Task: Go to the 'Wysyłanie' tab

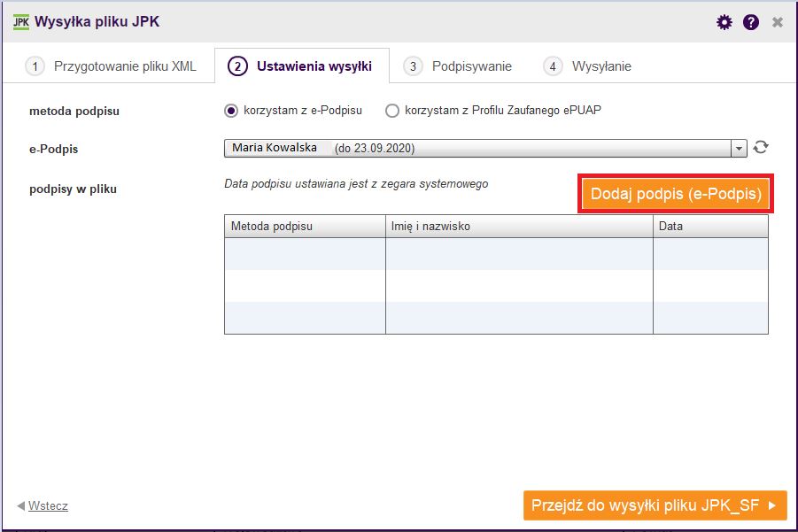Action: point(601,66)
